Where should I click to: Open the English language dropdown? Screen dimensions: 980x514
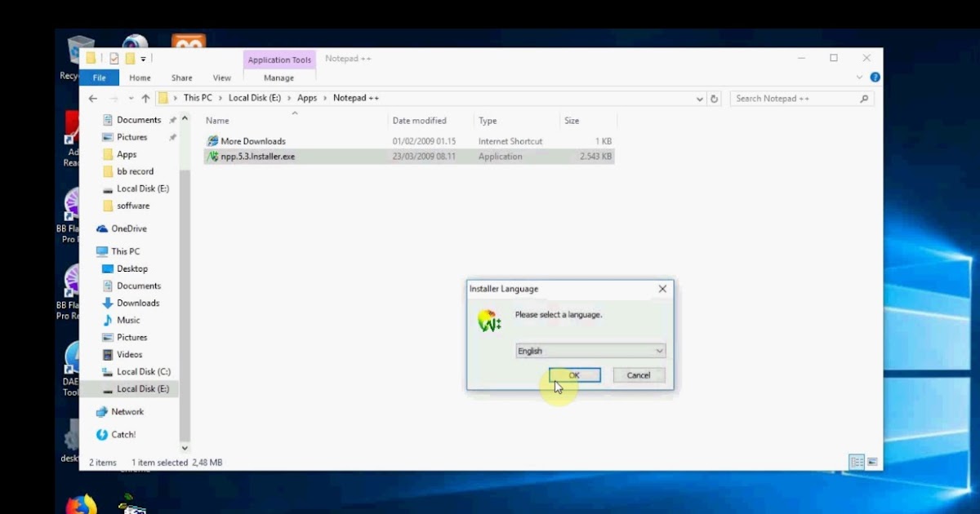point(590,351)
